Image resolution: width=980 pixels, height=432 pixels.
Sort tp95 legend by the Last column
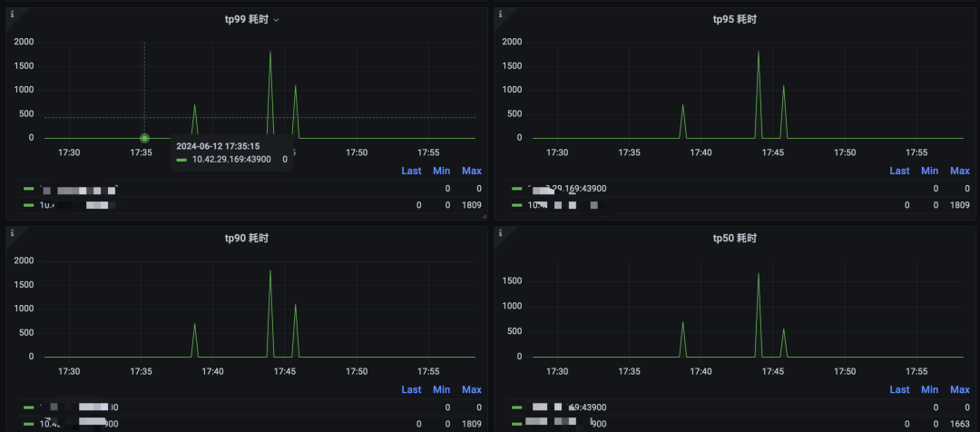point(899,171)
